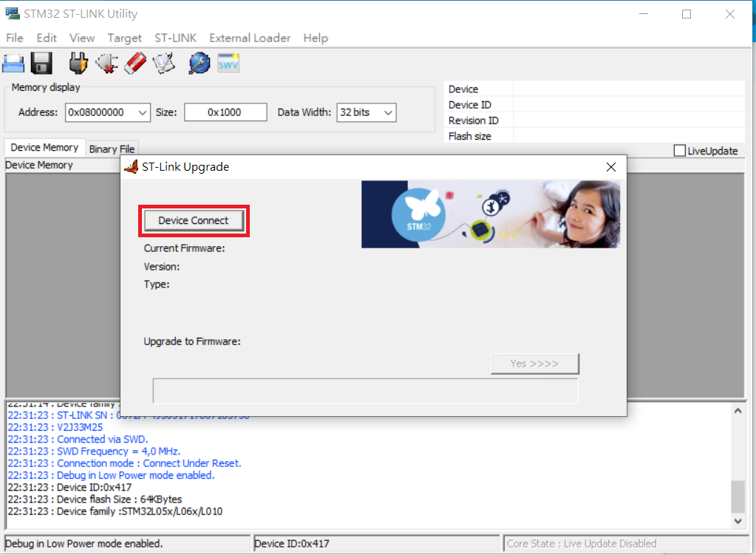
Task: Open the ST-LINK menu
Action: (175, 38)
